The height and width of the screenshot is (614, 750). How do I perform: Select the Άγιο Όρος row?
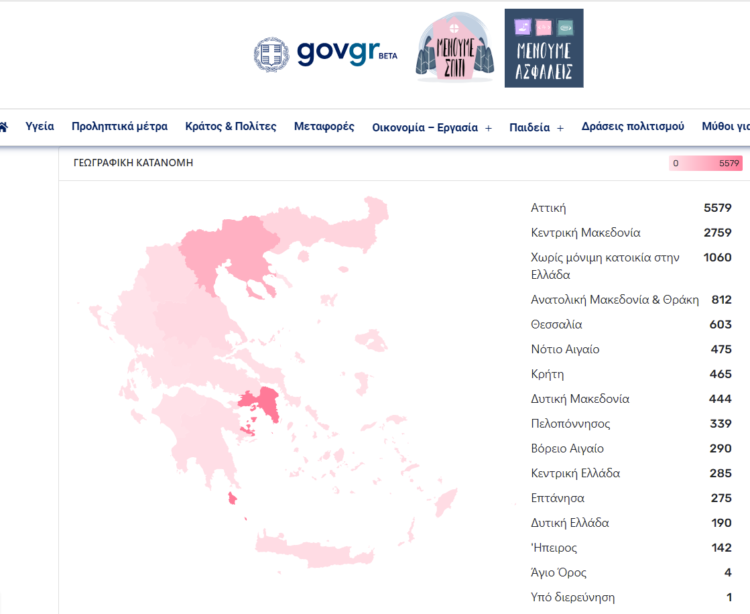click(631, 572)
